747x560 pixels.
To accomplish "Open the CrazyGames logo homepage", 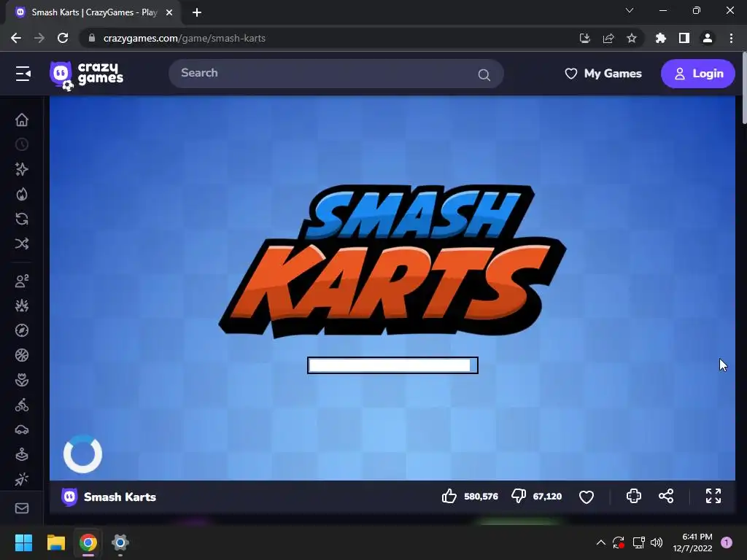I will tap(86, 75).
